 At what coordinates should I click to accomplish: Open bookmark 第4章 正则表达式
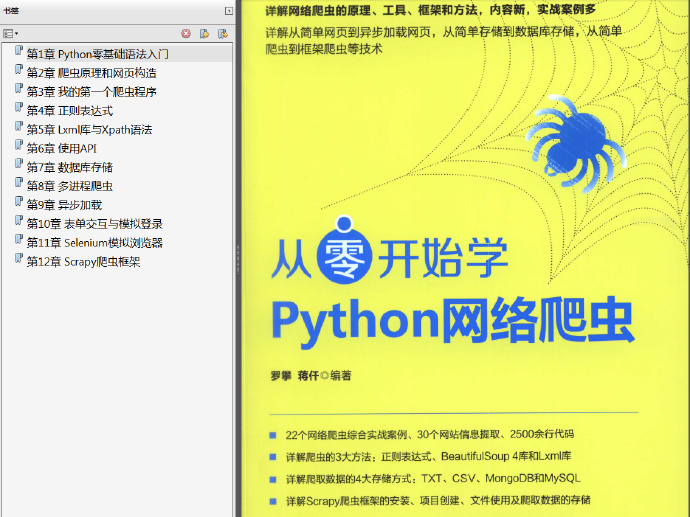coord(70,110)
